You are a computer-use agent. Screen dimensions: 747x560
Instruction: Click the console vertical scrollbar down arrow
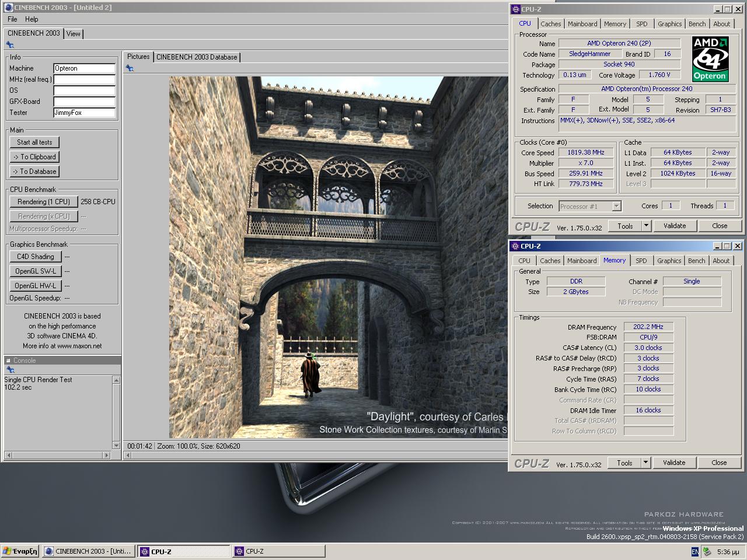[x=116, y=446]
